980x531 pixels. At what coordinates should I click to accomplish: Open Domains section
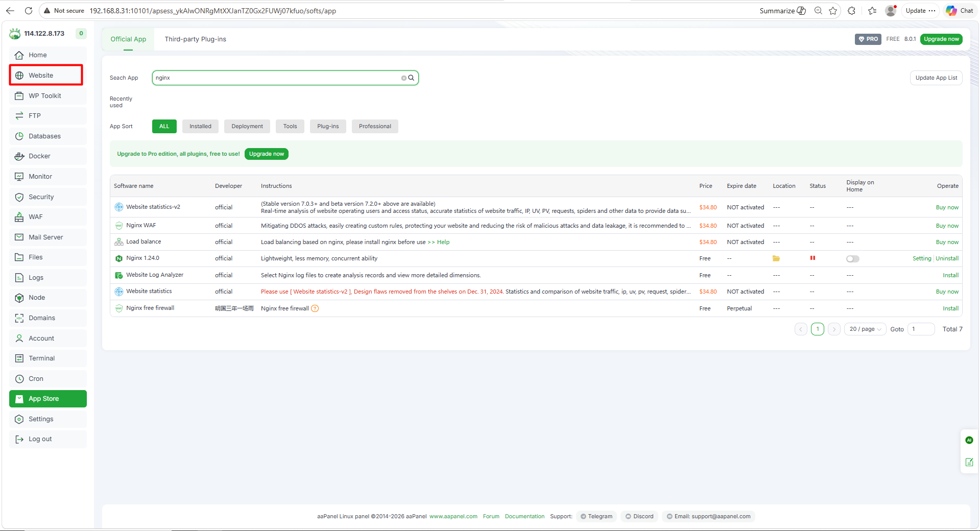pyautogui.click(x=47, y=318)
